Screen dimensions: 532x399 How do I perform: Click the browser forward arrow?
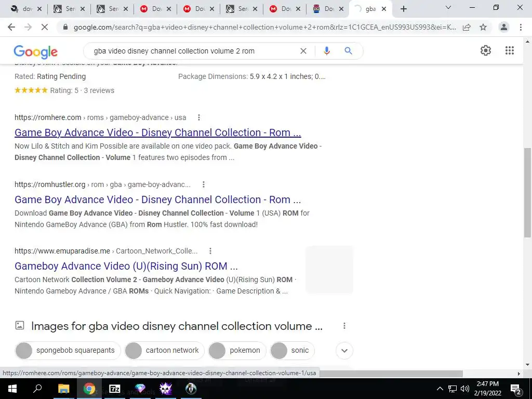pos(28,27)
